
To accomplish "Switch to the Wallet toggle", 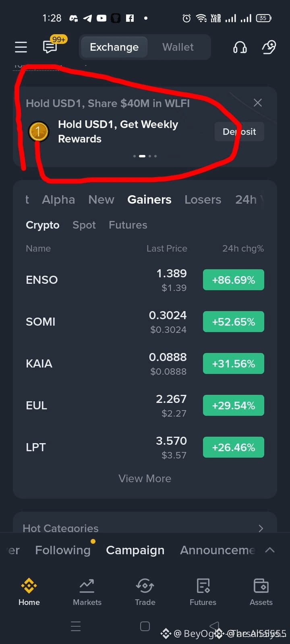I will (178, 47).
